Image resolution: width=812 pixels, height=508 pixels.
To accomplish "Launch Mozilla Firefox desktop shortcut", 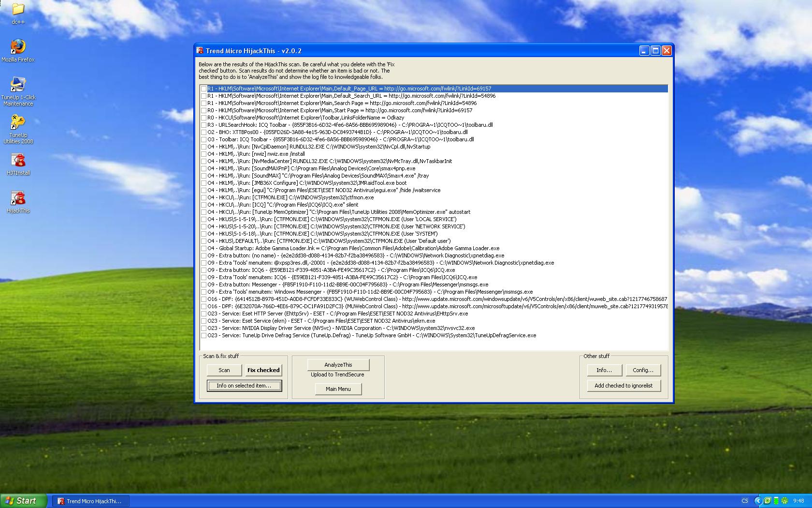I will (18, 47).
